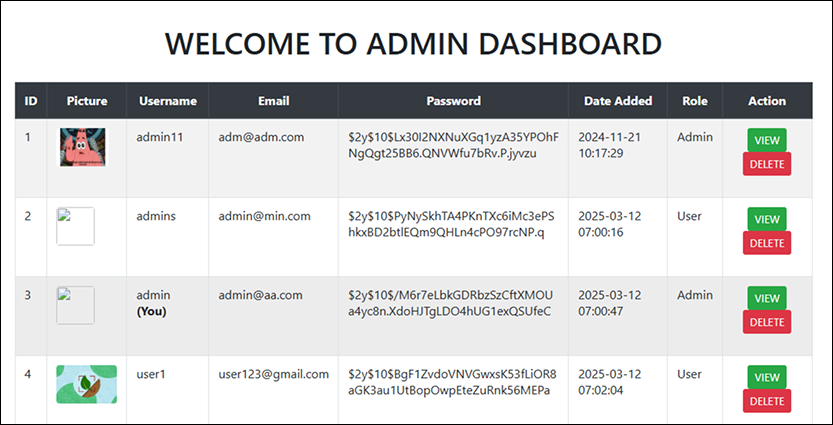The image size is (833, 425).
Task: Click the Email column header
Action: pyautogui.click(x=274, y=101)
